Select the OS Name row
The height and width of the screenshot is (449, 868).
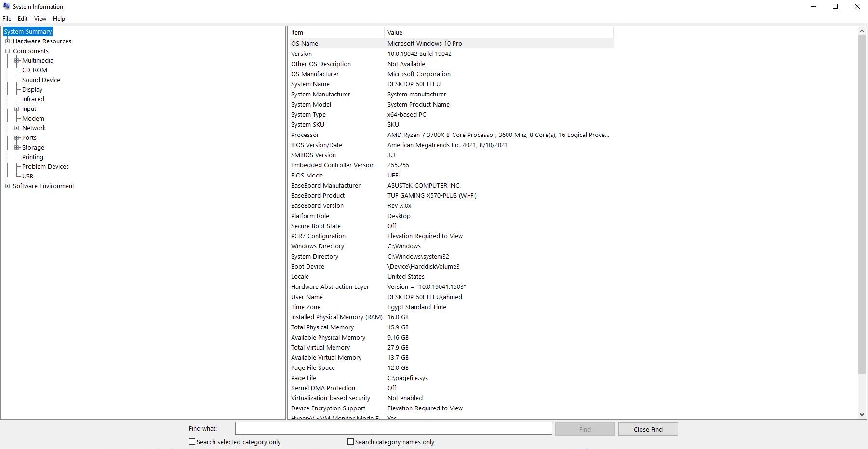coord(451,44)
